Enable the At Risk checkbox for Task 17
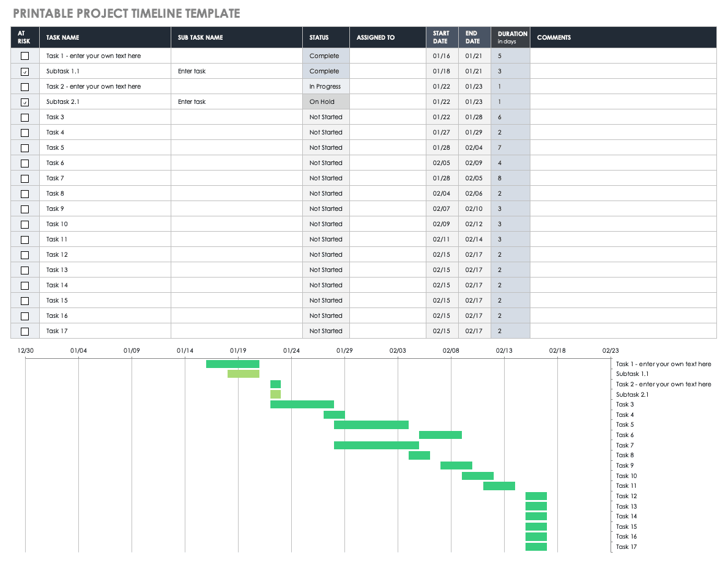Viewport: 728px width, 563px height. [x=24, y=331]
